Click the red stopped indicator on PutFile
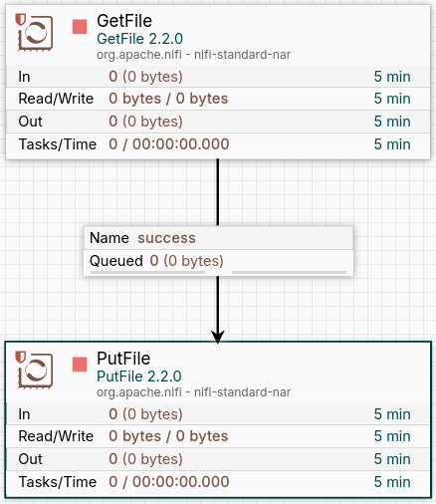This screenshot has width=436, height=504. [80, 365]
